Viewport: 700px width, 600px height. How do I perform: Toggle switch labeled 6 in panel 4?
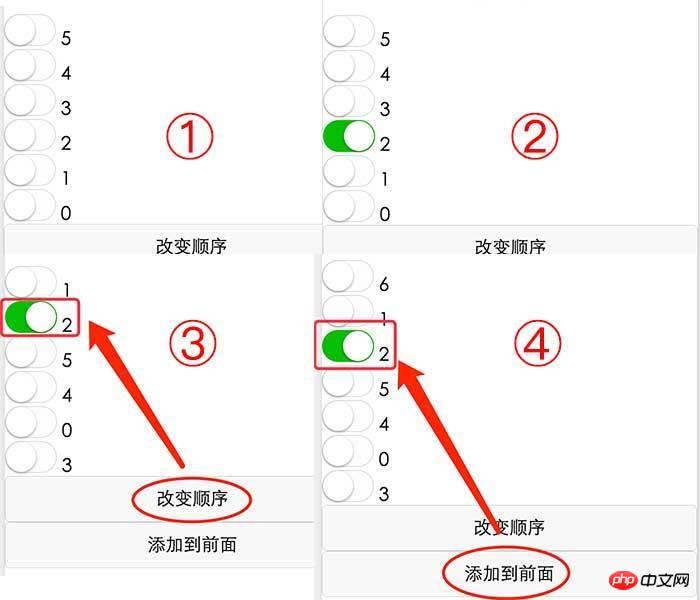pos(348,276)
